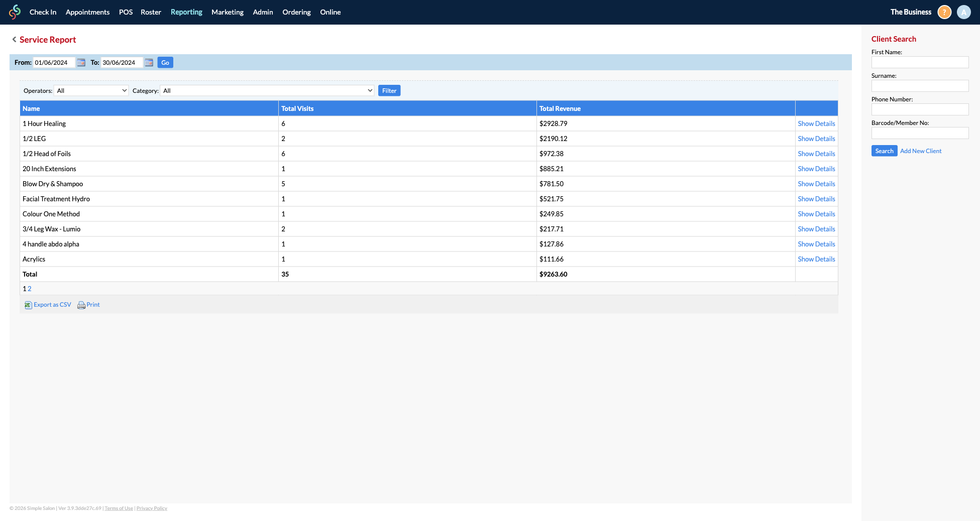This screenshot has width=980, height=521.
Task: Show details for 1 Hour Healing
Action: pyautogui.click(x=816, y=124)
